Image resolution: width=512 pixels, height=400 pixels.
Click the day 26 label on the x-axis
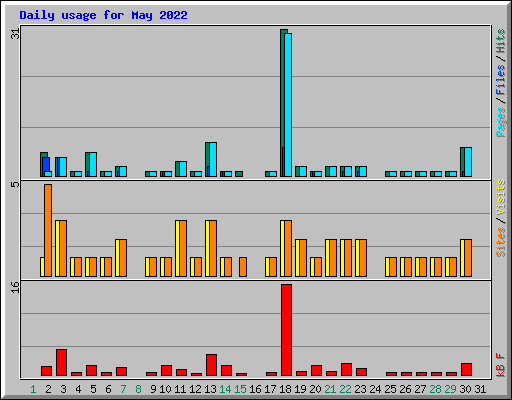click(x=405, y=389)
